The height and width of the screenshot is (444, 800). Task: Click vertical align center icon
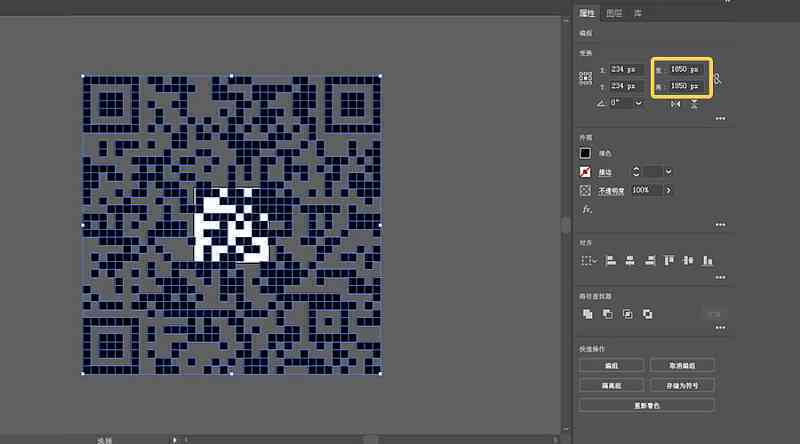688,261
